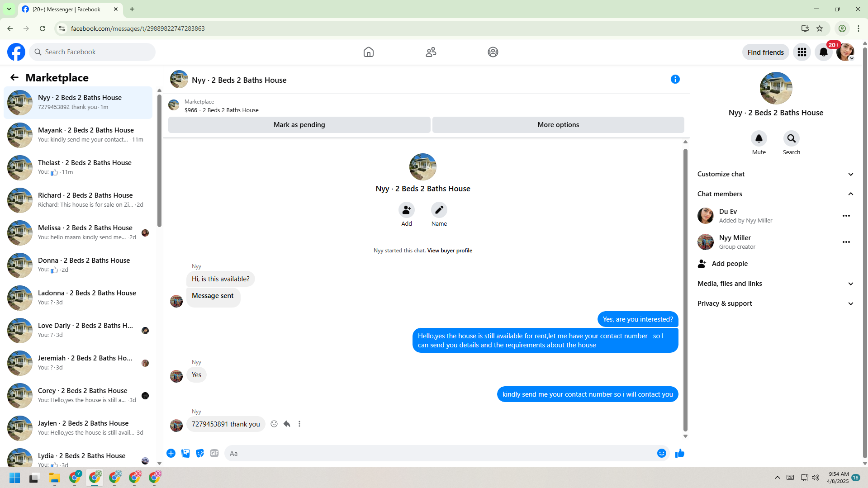
Task: Open Ladonna 2 Beds 2 Baths conversation
Action: (78, 298)
